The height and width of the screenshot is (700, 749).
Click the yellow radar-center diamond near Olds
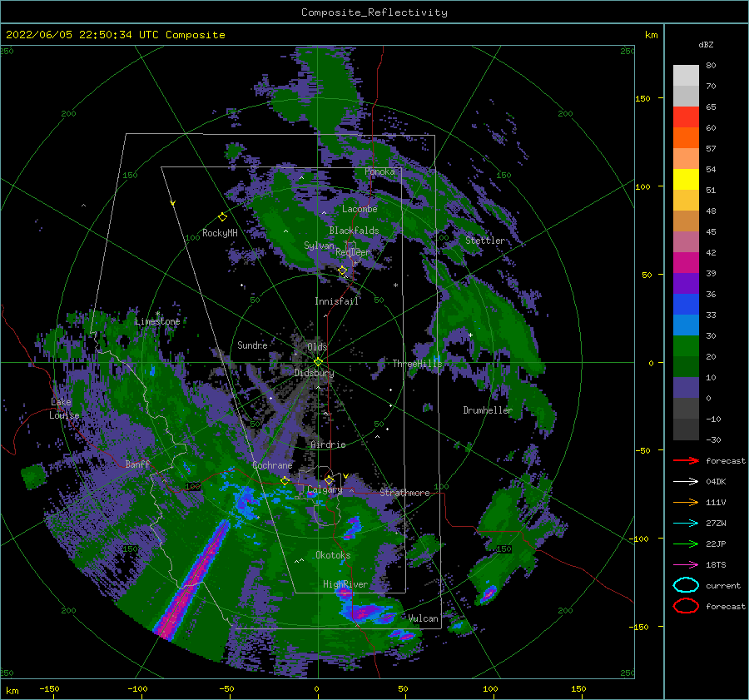[x=318, y=362]
